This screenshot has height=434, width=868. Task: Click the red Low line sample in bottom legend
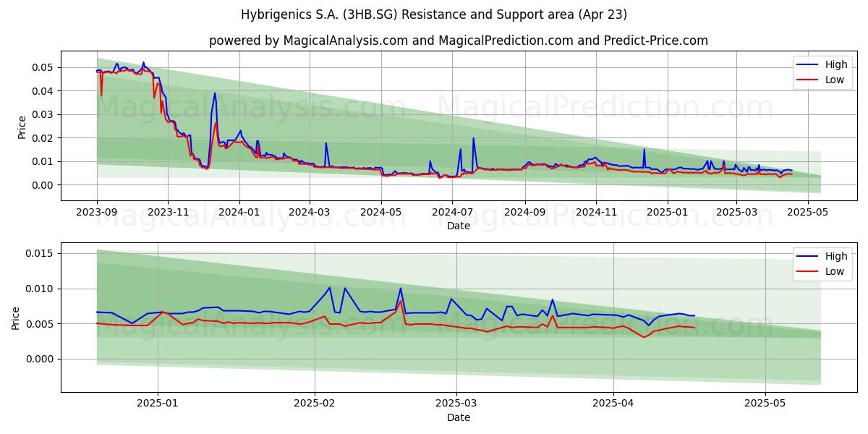click(808, 272)
